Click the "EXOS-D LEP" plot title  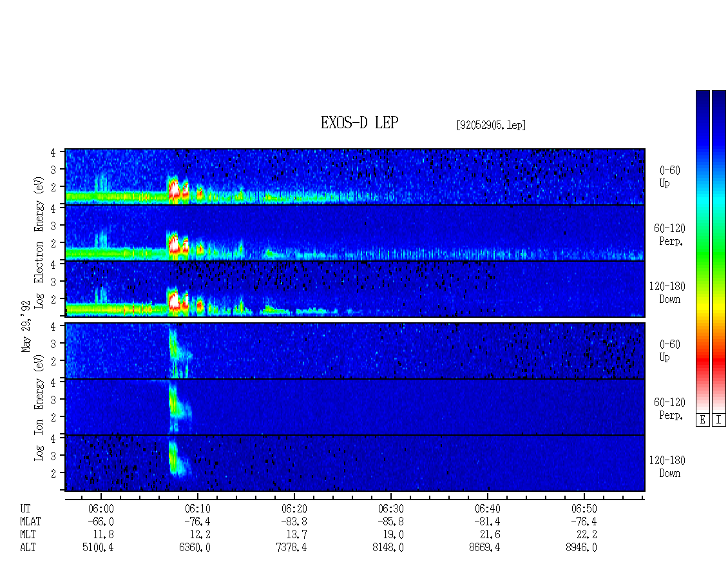tap(359, 122)
